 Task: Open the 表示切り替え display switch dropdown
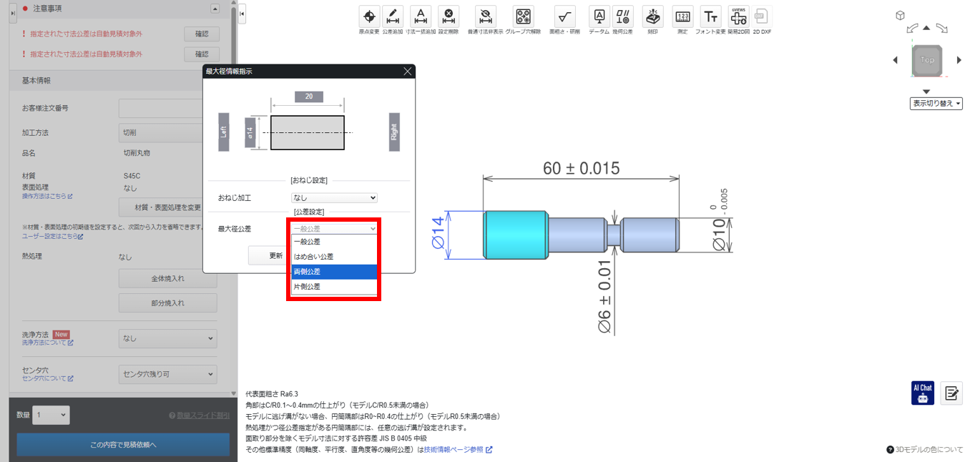pyautogui.click(x=936, y=103)
